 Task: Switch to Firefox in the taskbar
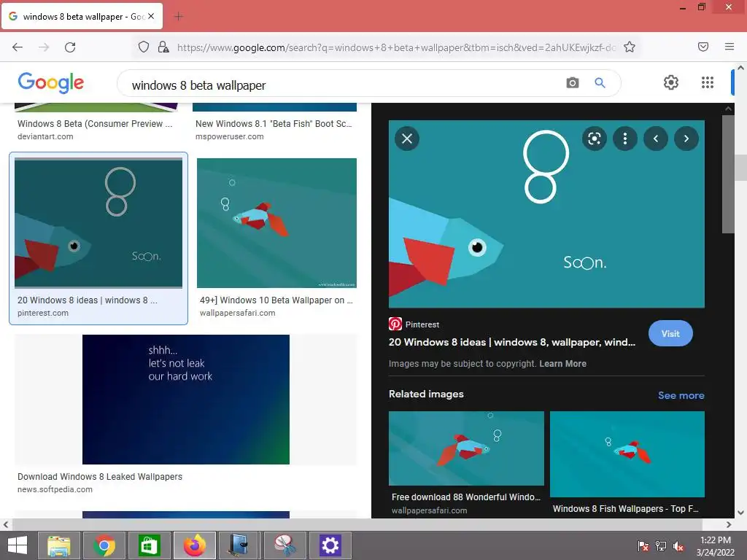[x=194, y=545]
